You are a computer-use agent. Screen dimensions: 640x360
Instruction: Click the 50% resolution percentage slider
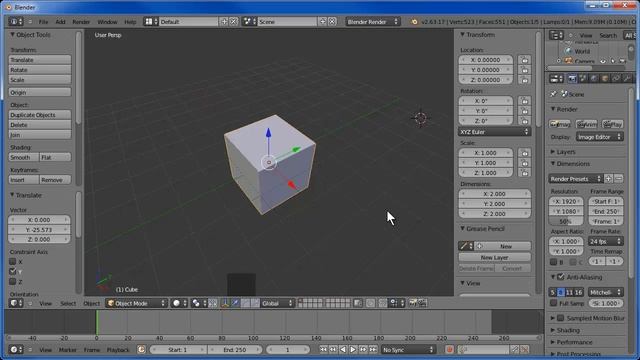566,221
